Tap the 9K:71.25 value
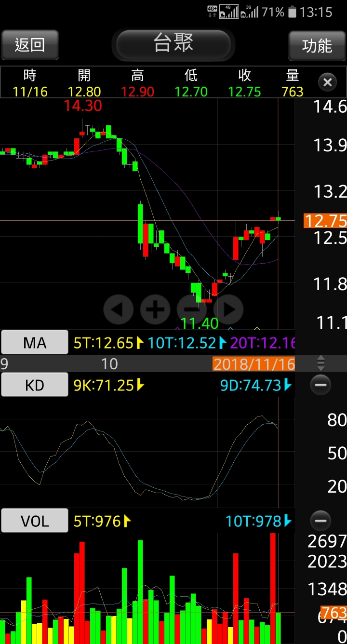This screenshot has width=347, height=644. coord(108,385)
